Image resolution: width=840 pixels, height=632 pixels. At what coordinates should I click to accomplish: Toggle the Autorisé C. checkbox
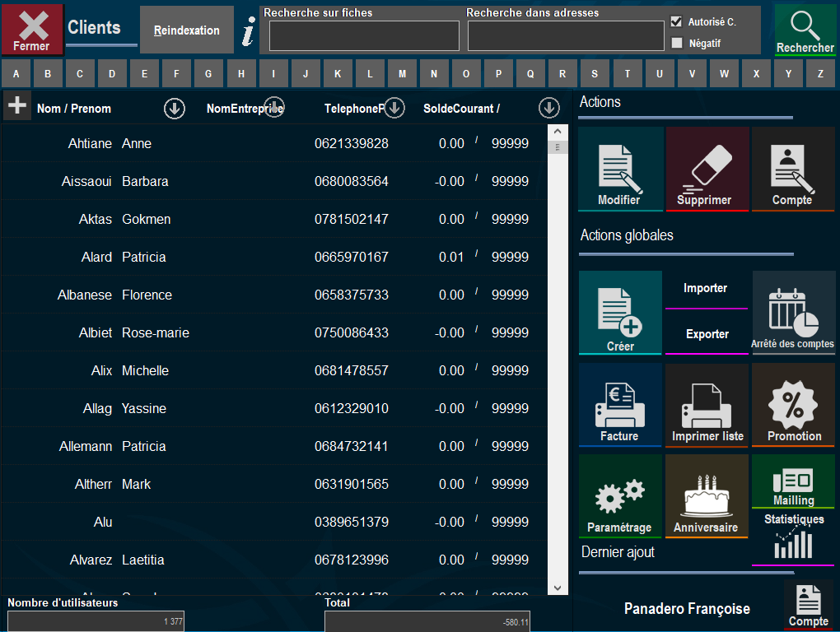tap(677, 21)
